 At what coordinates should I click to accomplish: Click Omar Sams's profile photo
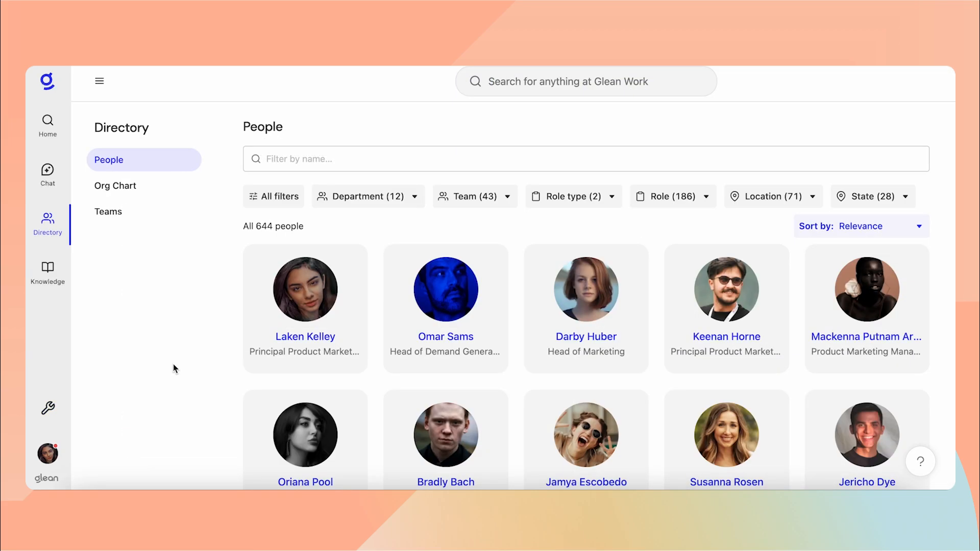click(445, 289)
